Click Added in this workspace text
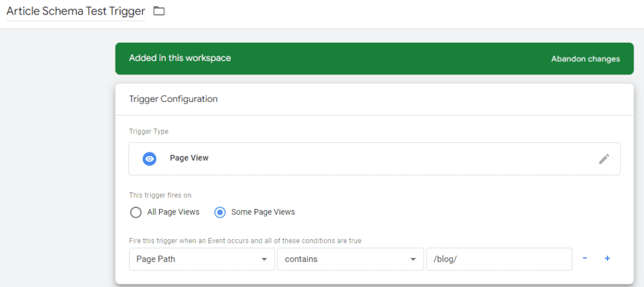644x287 pixels. [x=180, y=58]
